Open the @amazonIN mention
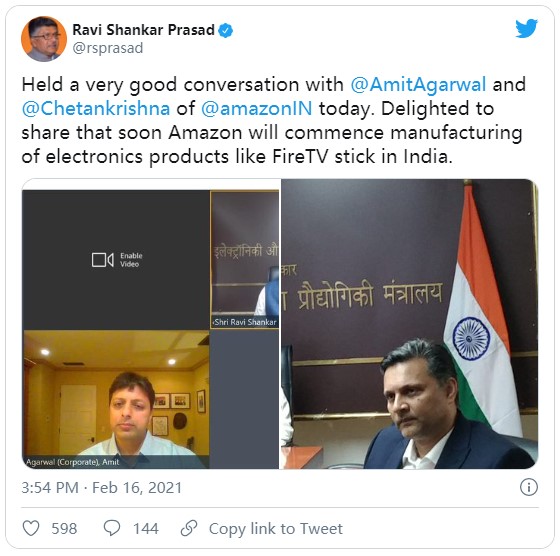The width and height of the screenshot is (560, 556). [x=257, y=109]
